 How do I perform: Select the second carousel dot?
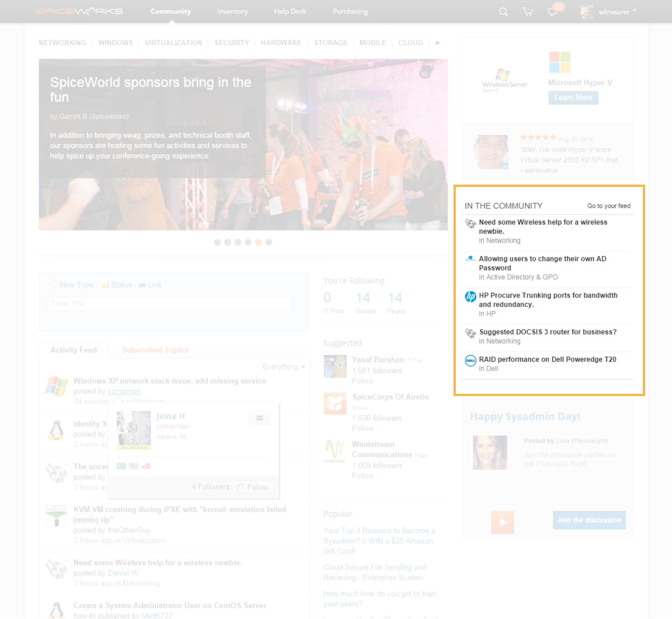coord(228,242)
